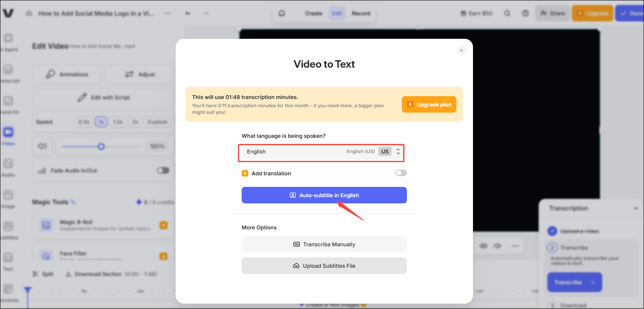Click the orange Upgrade plan button
Viewport: 644px width, 309px height.
429,104
